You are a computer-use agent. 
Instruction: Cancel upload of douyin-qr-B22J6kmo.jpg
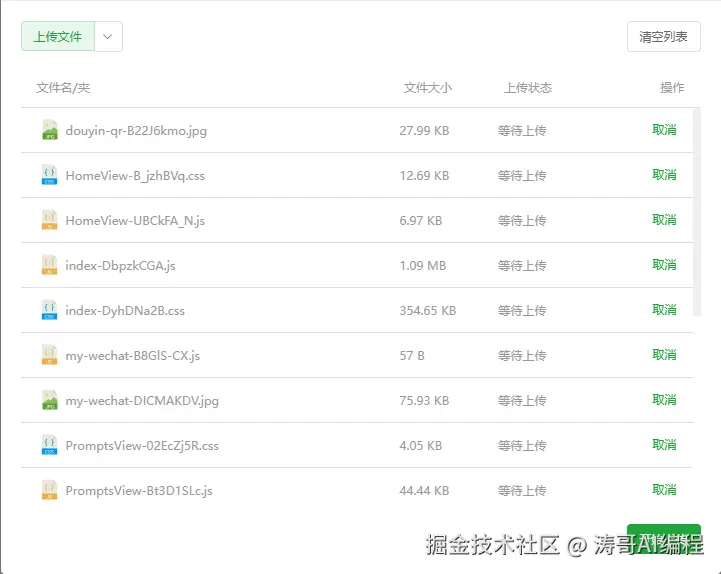coord(664,130)
